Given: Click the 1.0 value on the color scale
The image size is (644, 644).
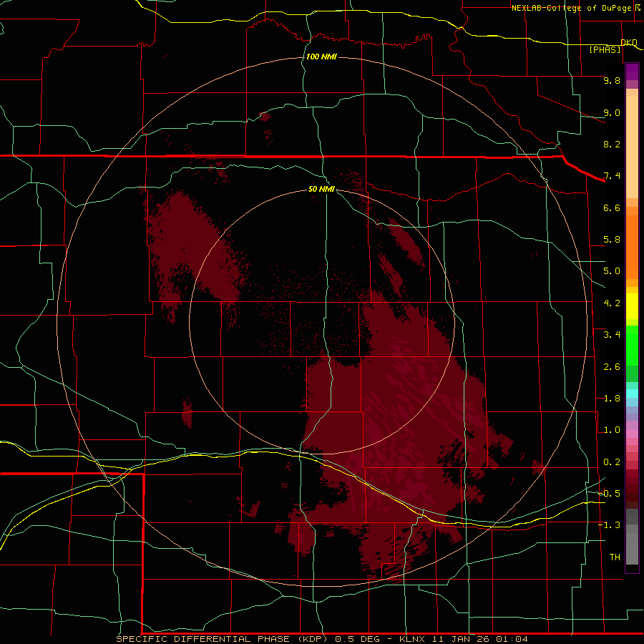Looking at the screenshot, I should 612,430.
